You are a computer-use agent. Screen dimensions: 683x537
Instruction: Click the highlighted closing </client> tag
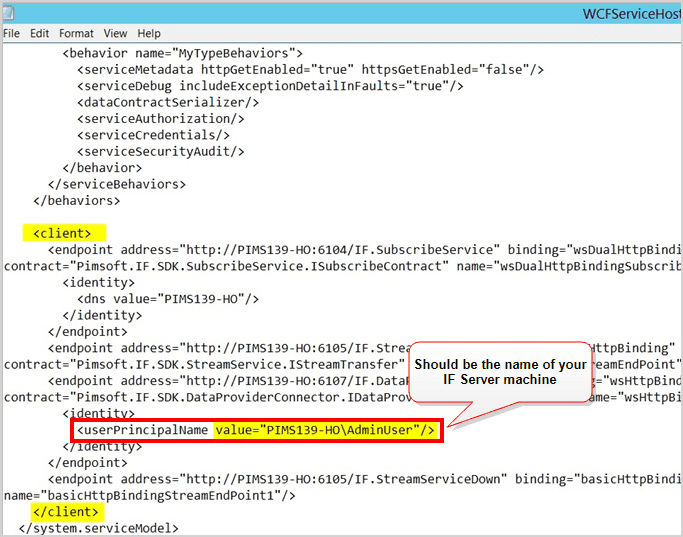pyautogui.click(x=67, y=512)
